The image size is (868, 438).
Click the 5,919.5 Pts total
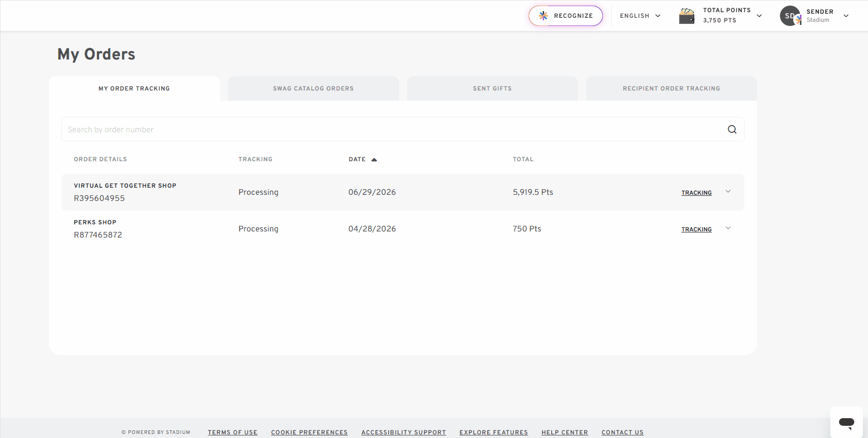(533, 192)
